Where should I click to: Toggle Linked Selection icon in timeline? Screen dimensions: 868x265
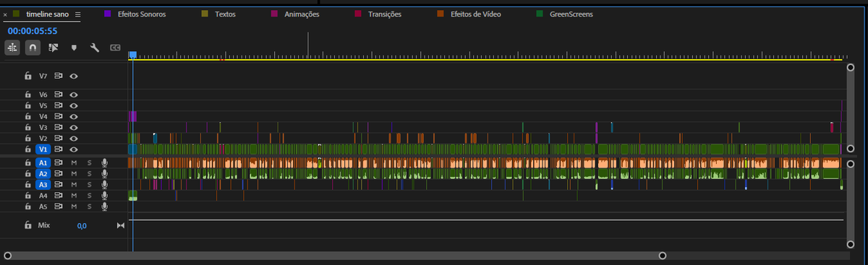click(53, 48)
